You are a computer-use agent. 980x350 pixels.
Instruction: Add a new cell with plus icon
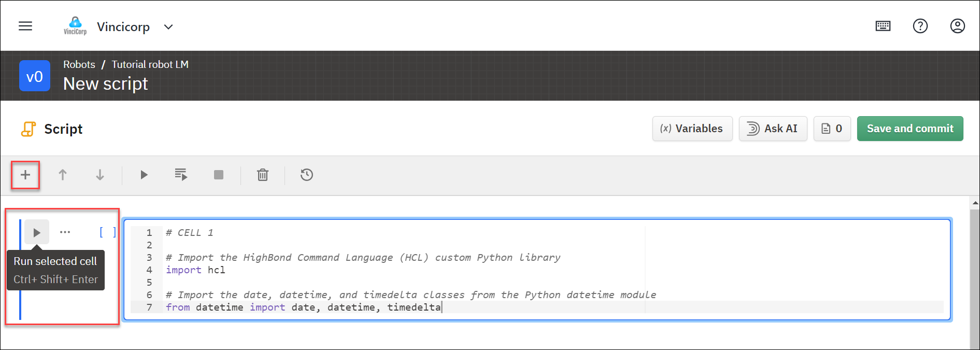tap(25, 175)
